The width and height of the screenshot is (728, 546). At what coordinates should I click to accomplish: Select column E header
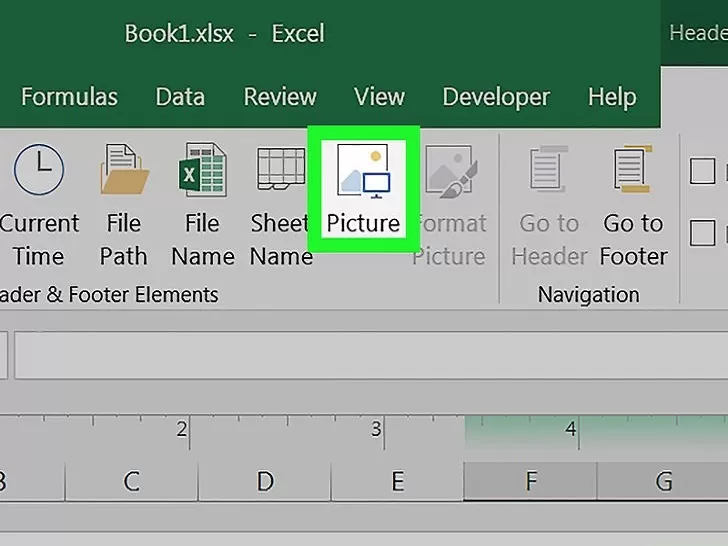[x=397, y=481]
